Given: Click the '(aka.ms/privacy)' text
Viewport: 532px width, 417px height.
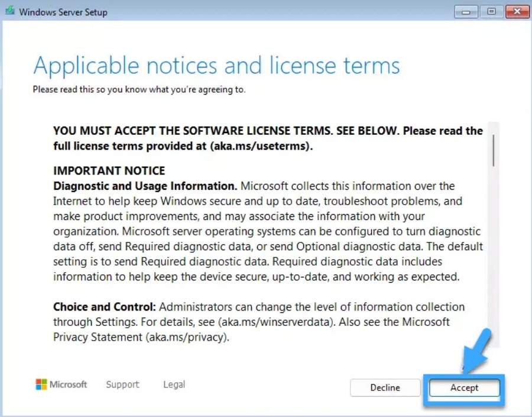Looking at the screenshot, I should click(x=186, y=337).
